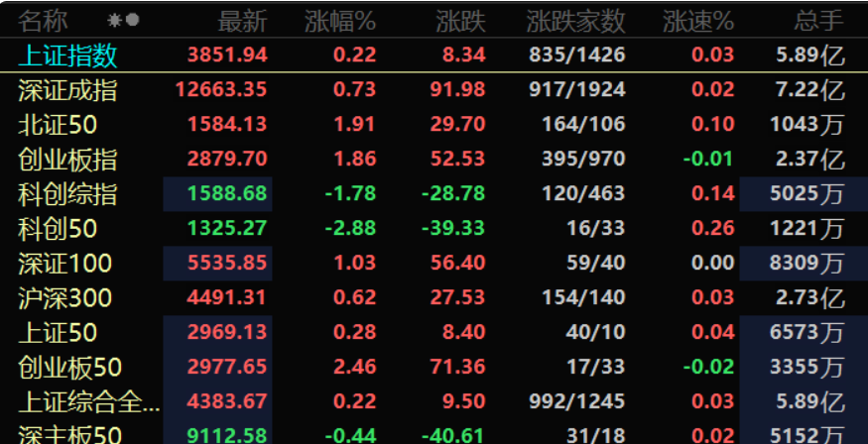The image size is (868, 444).
Task: Click latest price 4491.31
Action: pos(226,297)
